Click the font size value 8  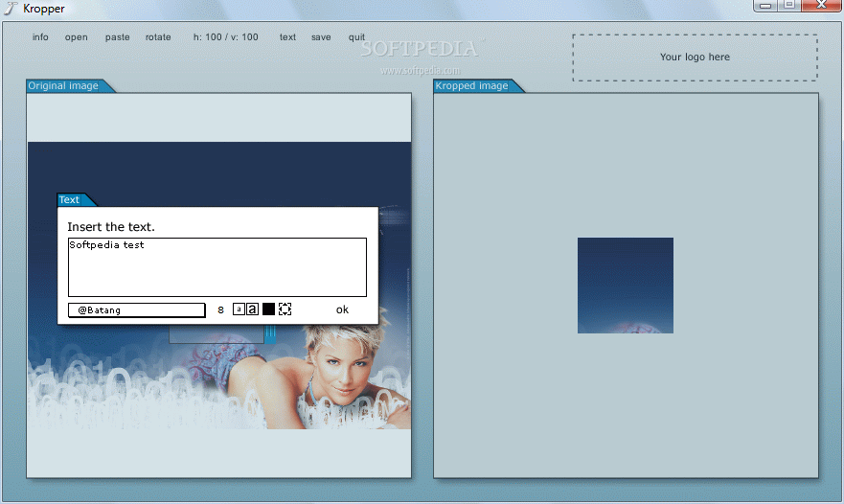point(220,310)
